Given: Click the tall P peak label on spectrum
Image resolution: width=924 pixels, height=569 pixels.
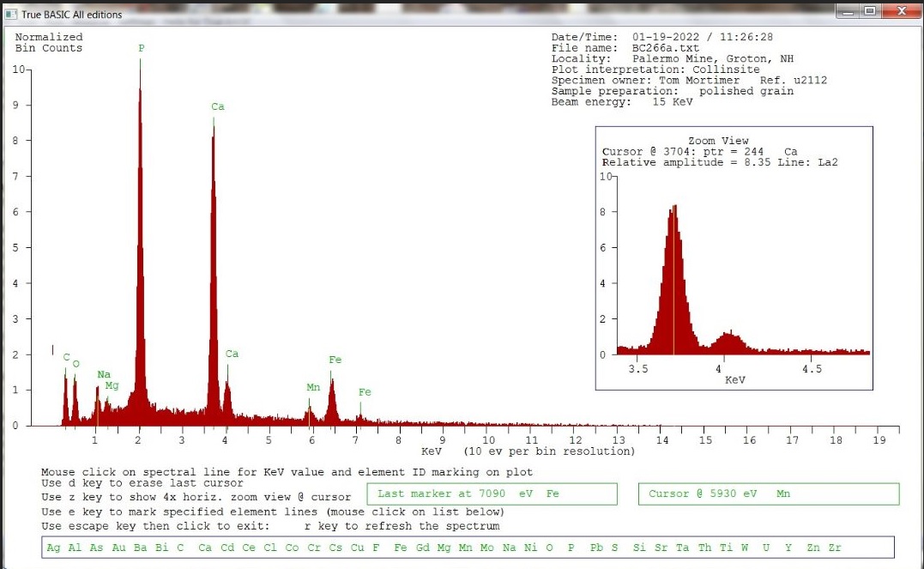Looking at the screenshot, I should [x=142, y=48].
